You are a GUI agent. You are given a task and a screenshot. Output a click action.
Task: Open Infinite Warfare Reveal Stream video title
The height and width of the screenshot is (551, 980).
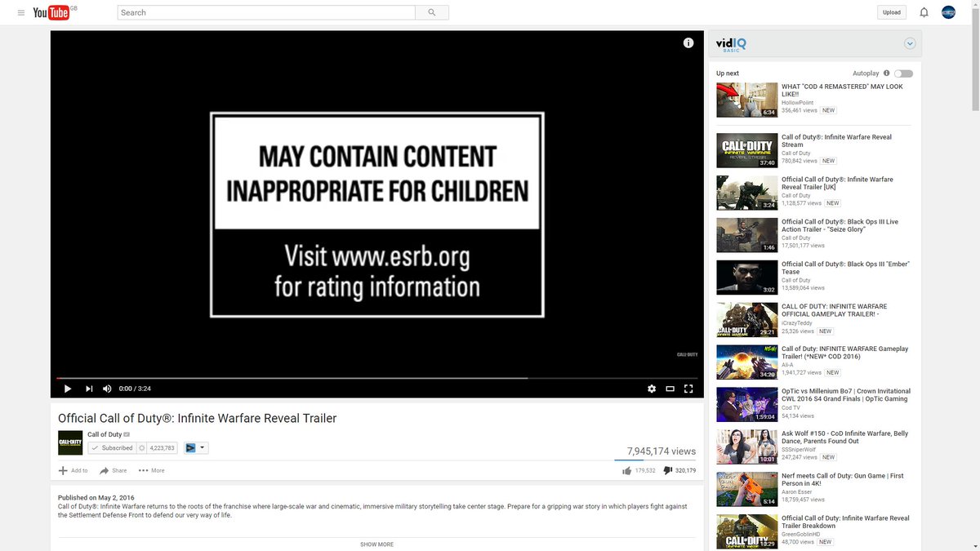point(836,140)
